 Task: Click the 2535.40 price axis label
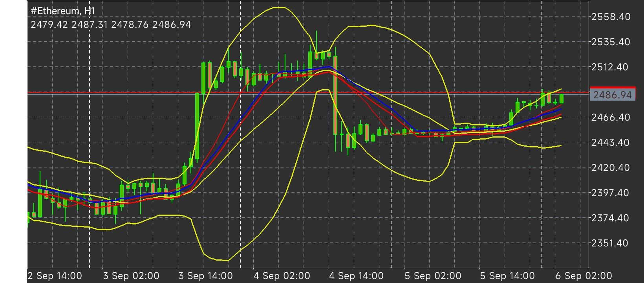tap(611, 42)
